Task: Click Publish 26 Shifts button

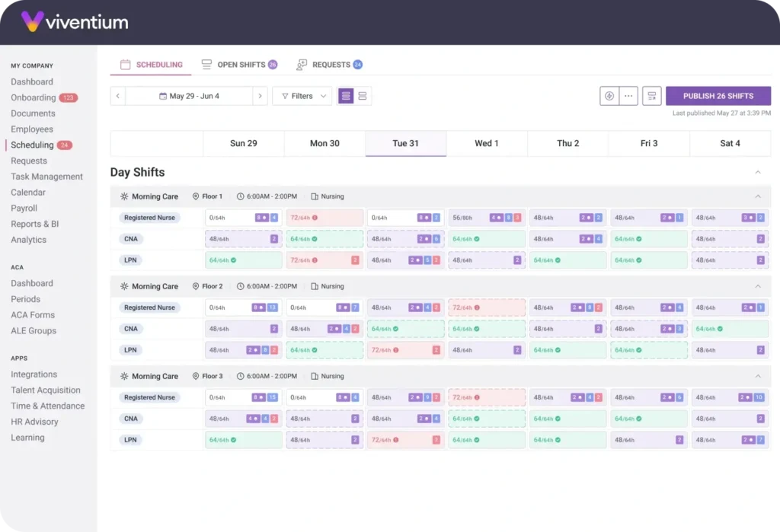Action: (718, 96)
